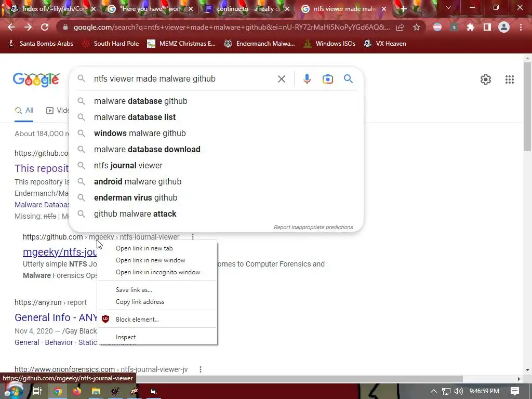Screen dimensions: 532x399
Task: Open File Explorer from taskbar
Action: (x=96, y=391)
